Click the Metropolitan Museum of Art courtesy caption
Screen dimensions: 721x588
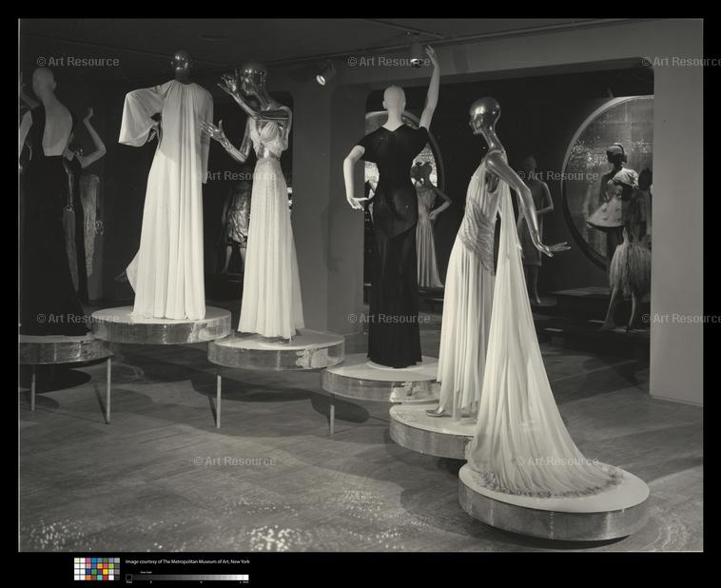coord(187,561)
